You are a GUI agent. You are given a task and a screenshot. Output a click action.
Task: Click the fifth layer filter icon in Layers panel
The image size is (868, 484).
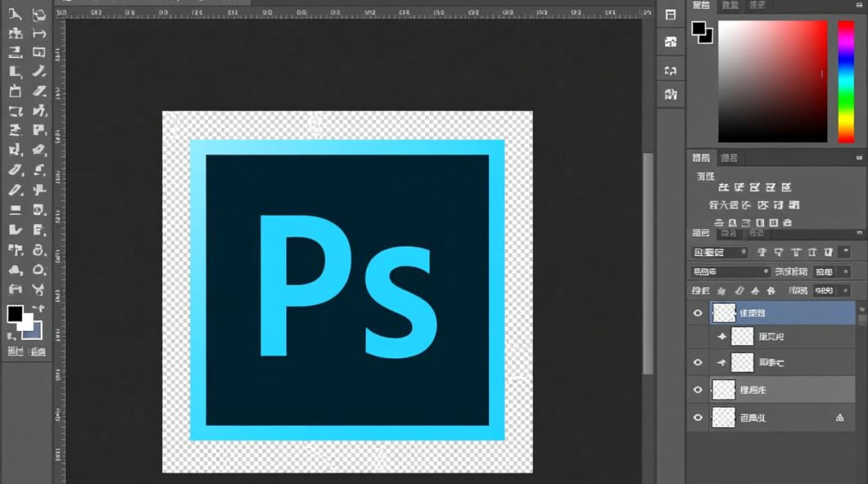coord(829,252)
